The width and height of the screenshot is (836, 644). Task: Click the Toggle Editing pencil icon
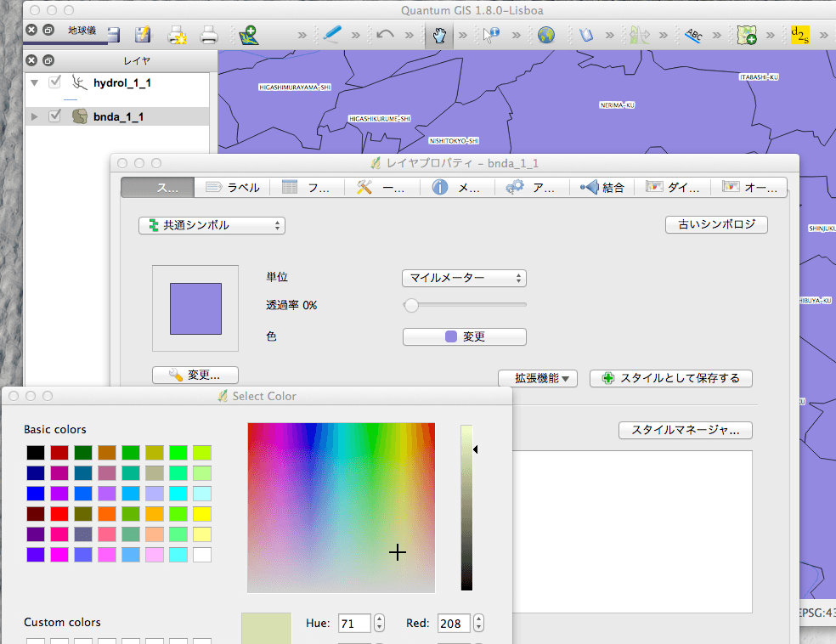[331, 35]
